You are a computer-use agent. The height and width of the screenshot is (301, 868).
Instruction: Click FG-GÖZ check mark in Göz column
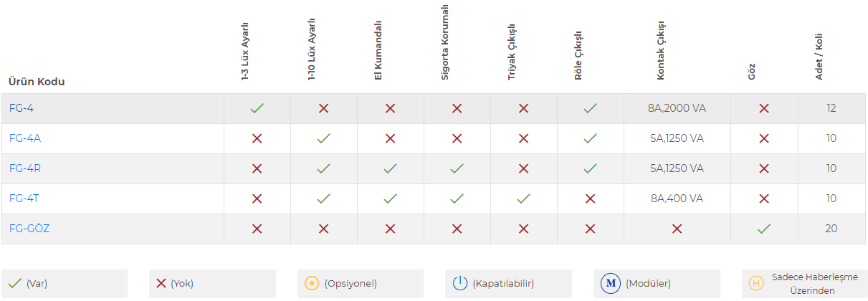[x=764, y=229]
